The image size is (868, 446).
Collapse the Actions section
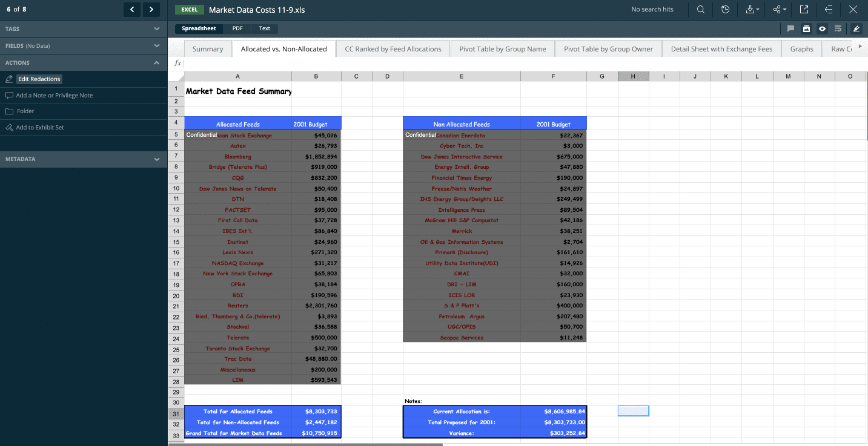[84, 62]
